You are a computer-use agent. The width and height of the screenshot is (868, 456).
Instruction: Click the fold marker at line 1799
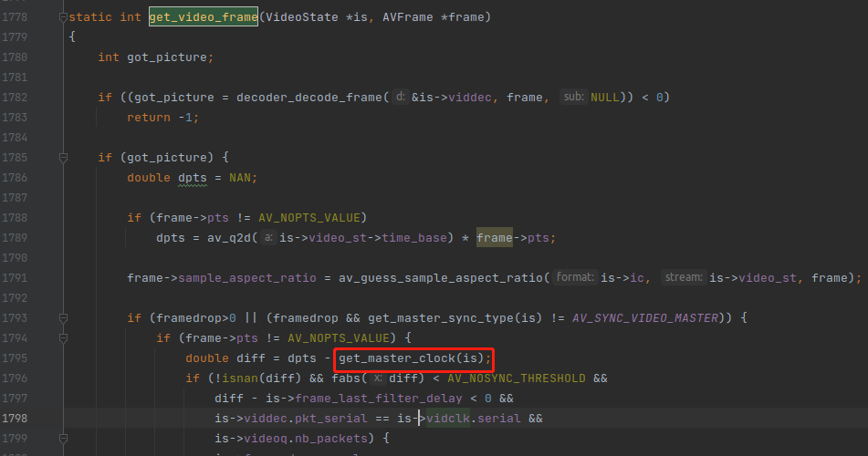[x=63, y=438]
